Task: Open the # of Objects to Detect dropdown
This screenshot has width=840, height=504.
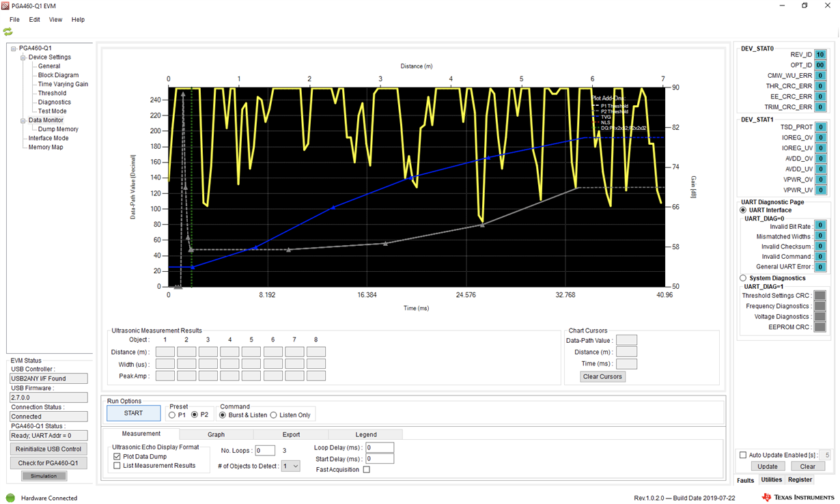Action: (291, 466)
